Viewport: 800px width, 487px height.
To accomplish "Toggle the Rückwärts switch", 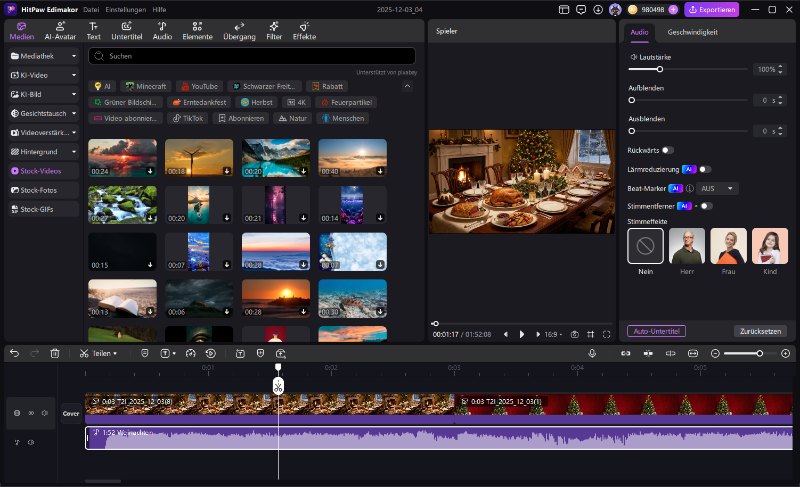I will [x=667, y=150].
